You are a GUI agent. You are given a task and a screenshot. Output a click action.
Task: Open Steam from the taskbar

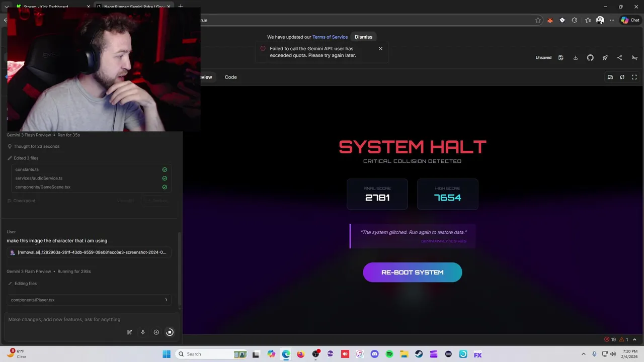(x=419, y=354)
